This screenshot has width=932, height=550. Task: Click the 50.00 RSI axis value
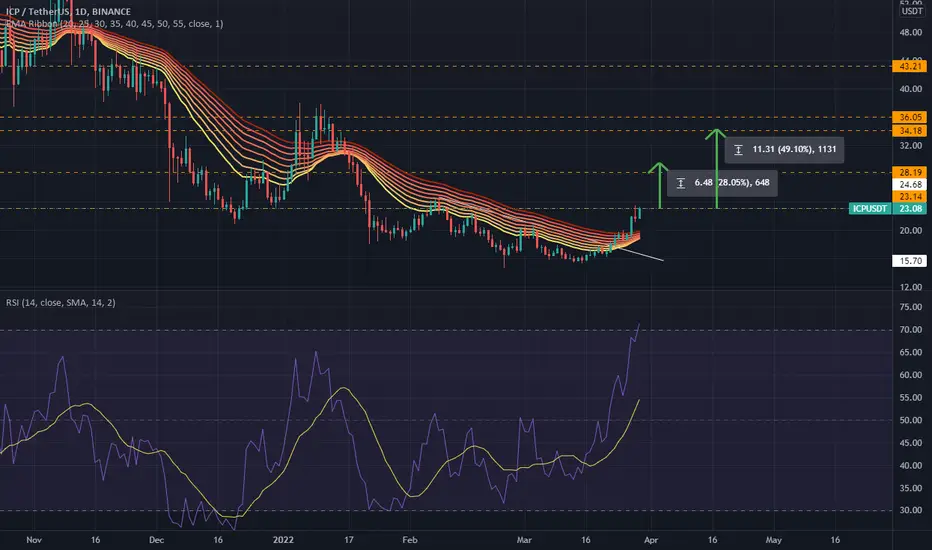click(x=911, y=420)
